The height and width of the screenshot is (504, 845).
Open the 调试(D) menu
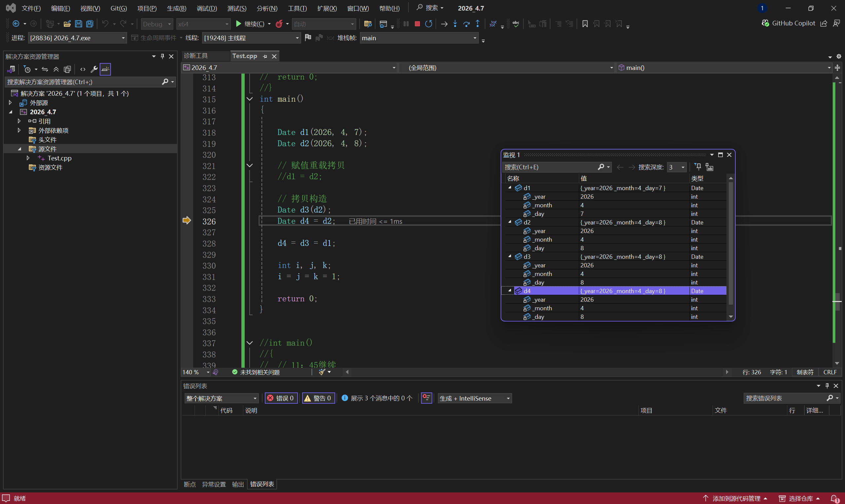point(207,8)
